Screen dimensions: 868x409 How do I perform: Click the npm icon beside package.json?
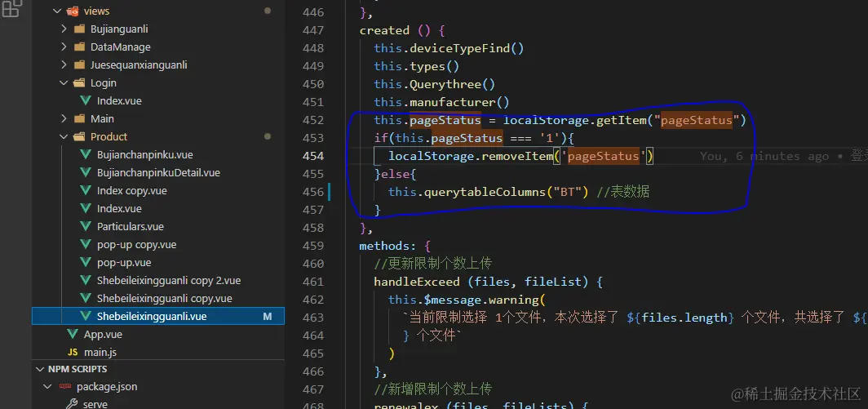[x=64, y=387]
